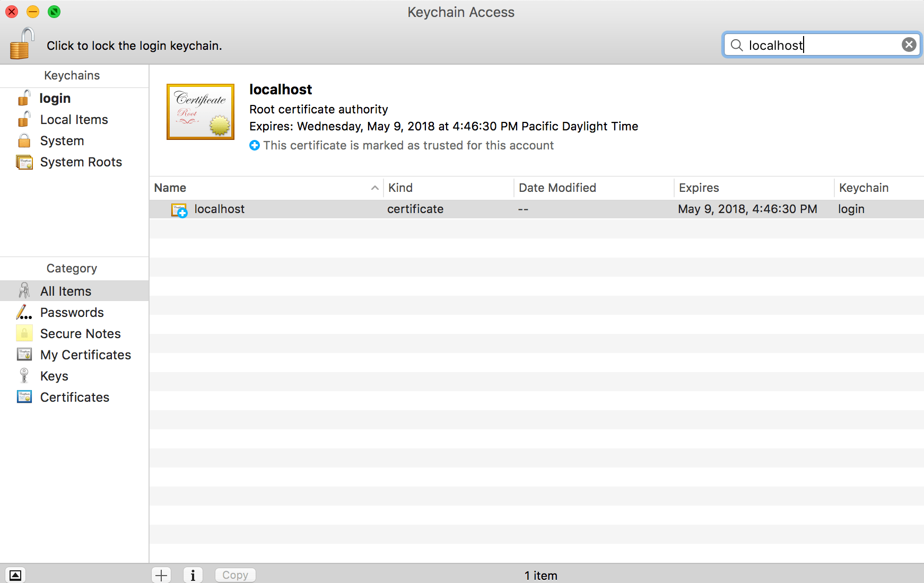Show the Keys category
Image resolution: width=924 pixels, height=583 pixels.
[x=74, y=376]
